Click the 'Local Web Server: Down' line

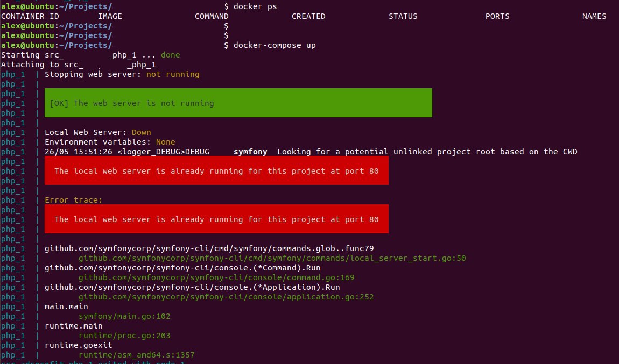[97, 132]
